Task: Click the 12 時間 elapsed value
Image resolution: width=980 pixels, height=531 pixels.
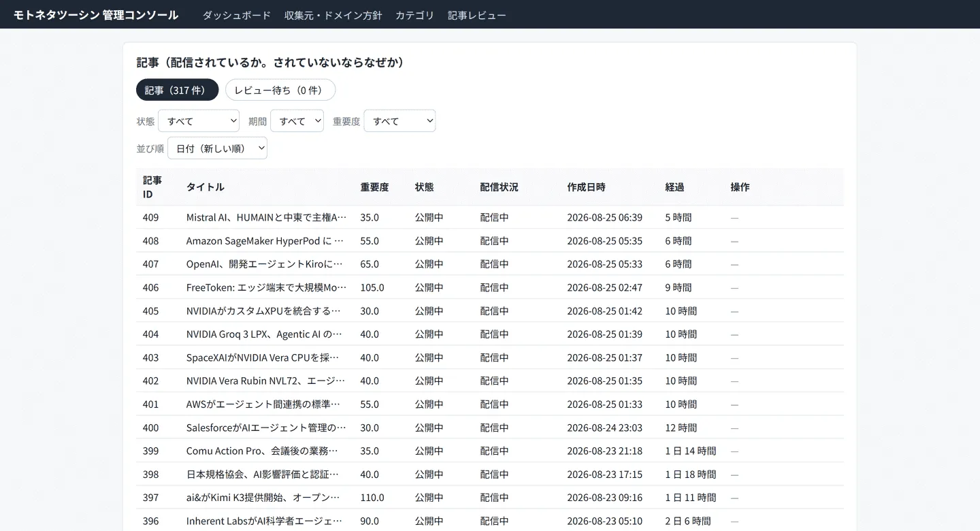Action: point(681,428)
